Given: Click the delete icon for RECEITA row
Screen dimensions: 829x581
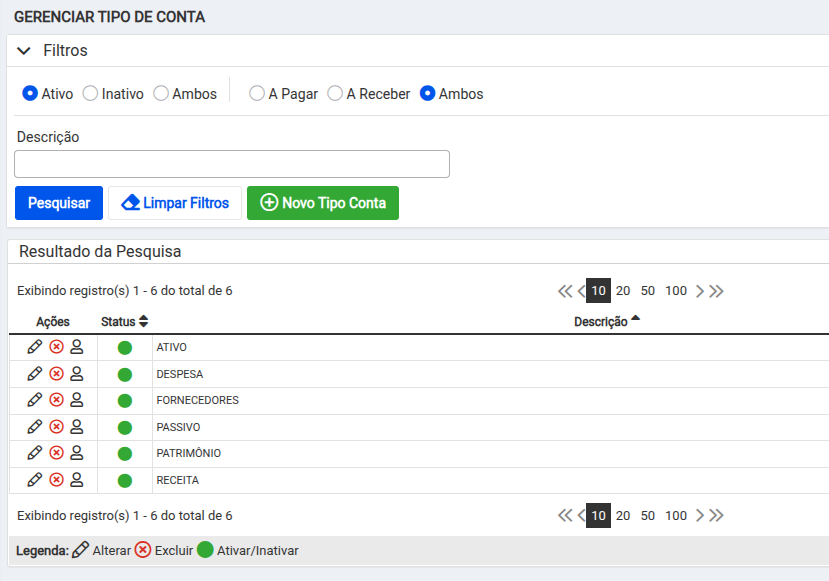Looking at the screenshot, I should click(56, 479).
